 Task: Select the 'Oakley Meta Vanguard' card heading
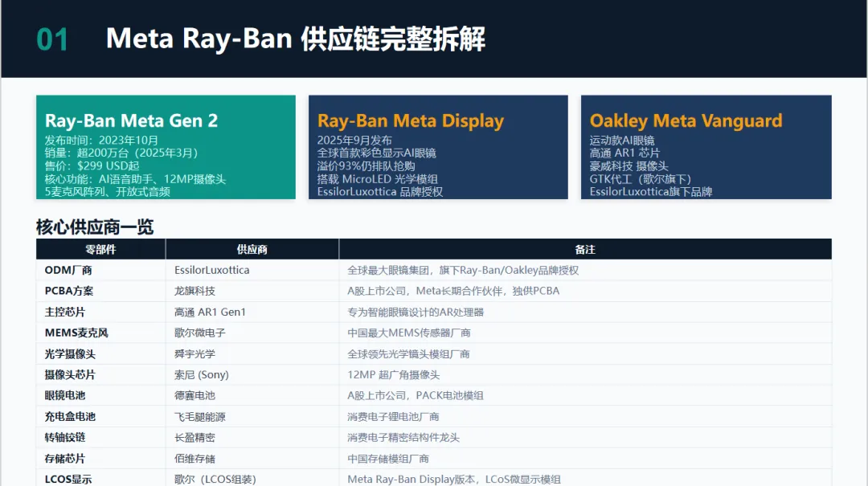(x=686, y=120)
